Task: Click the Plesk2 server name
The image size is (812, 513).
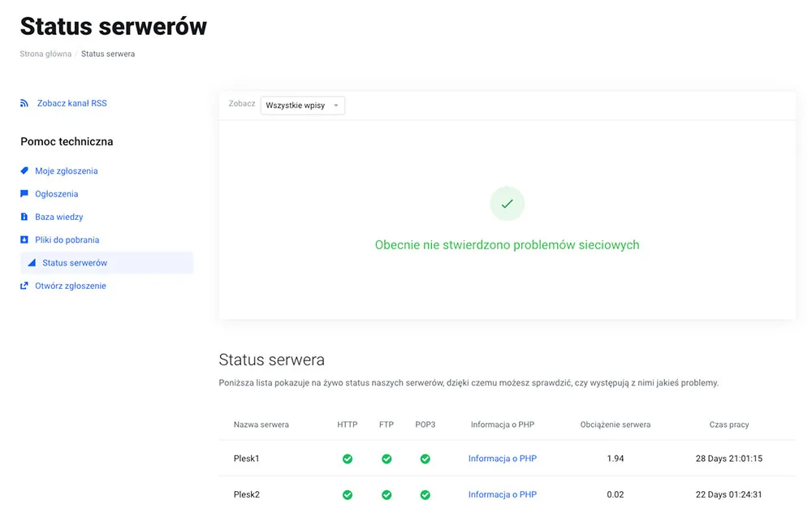Action: coord(247,495)
